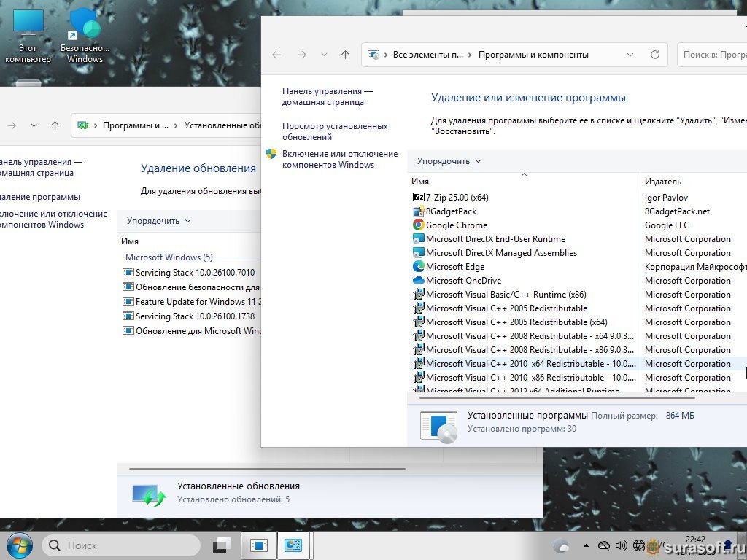Select the 8GadgetPack program icon

point(418,211)
